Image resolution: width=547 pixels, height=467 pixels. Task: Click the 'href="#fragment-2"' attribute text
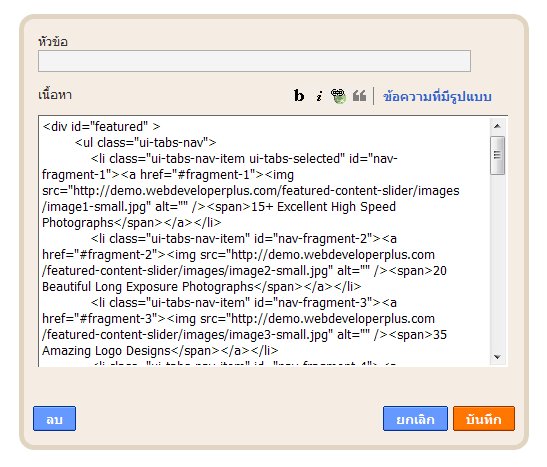coord(100,255)
